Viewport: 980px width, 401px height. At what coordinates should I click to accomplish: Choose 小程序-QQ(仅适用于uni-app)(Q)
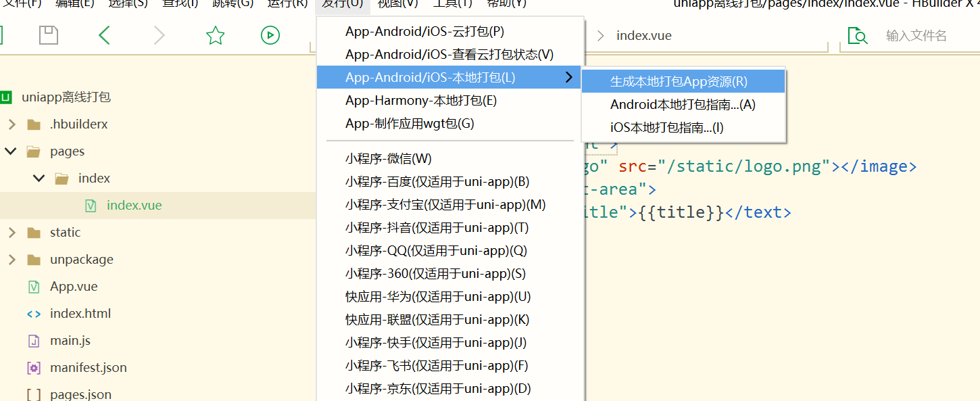pyautogui.click(x=450, y=251)
